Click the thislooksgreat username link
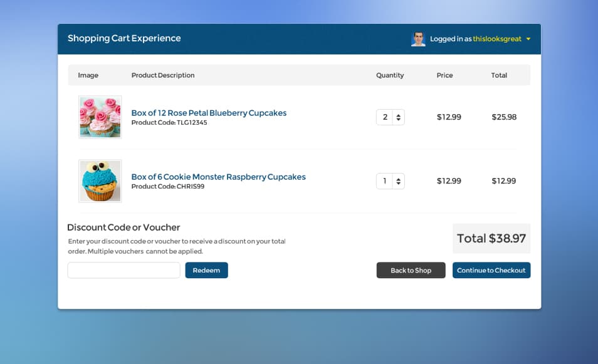The height and width of the screenshot is (364, 598). pos(497,39)
